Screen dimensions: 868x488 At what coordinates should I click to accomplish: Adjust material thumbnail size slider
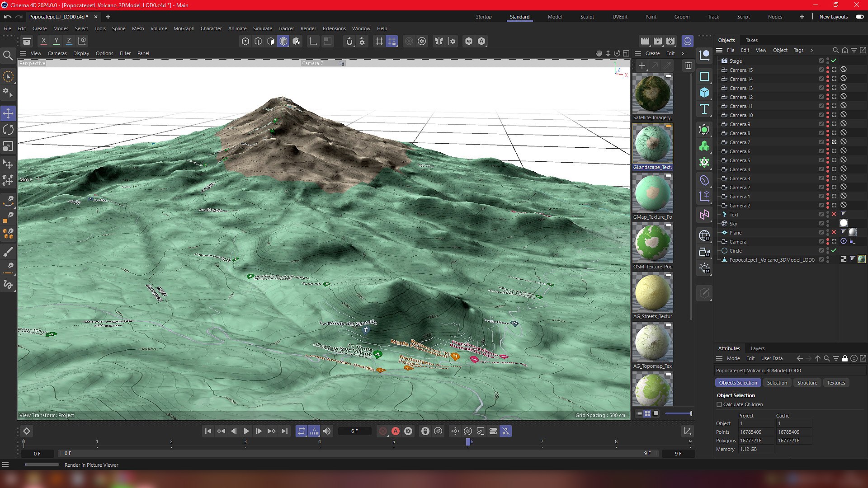pyautogui.click(x=678, y=413)
